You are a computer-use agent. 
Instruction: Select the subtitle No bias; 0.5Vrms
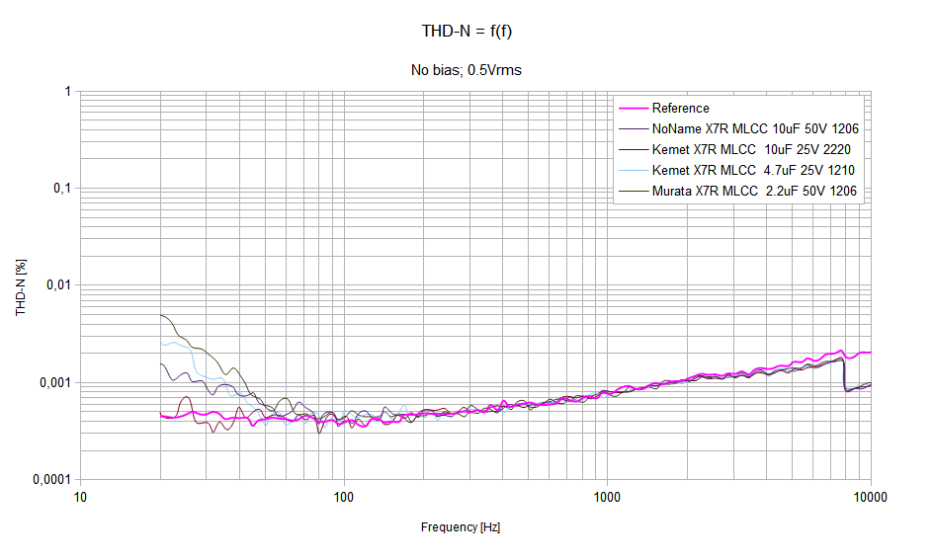[x=467, y=70]
